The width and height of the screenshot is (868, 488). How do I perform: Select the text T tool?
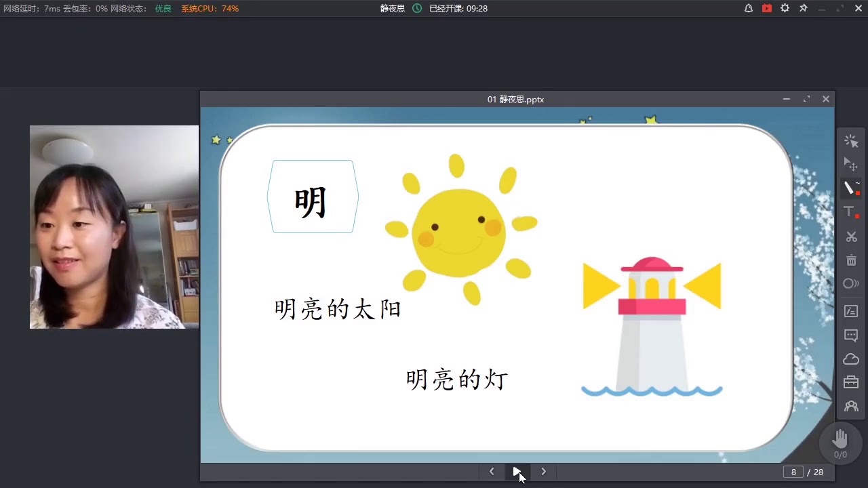(851, 212)
